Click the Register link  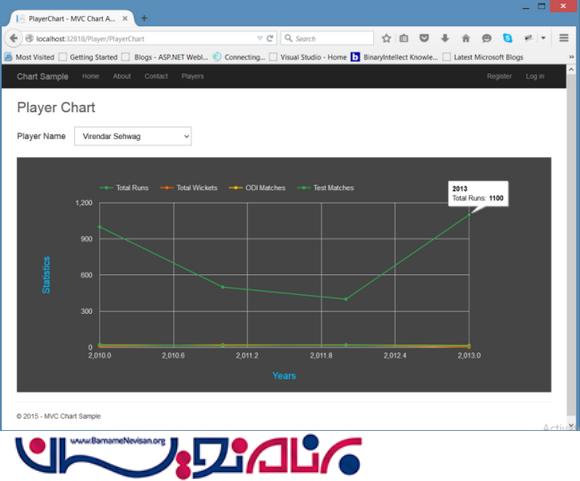pos(499,76)
